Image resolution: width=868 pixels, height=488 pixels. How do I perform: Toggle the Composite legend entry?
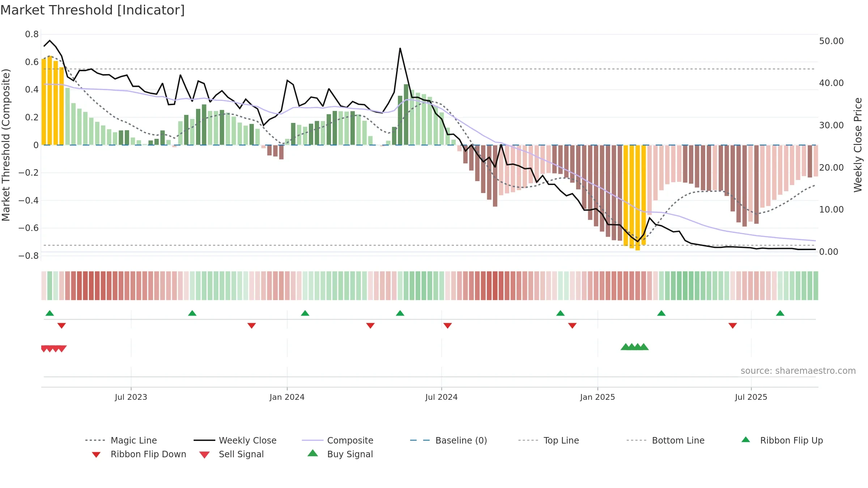[337, 440]
